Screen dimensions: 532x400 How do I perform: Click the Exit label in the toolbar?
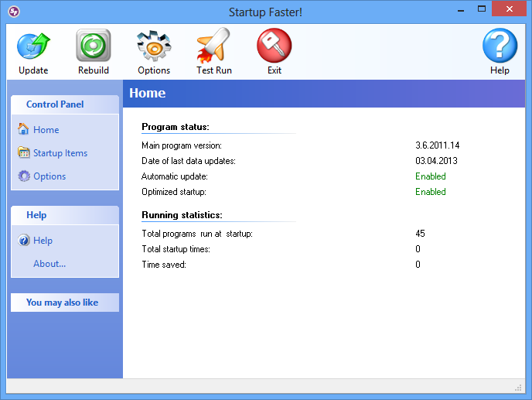click(x=275, y=70)
